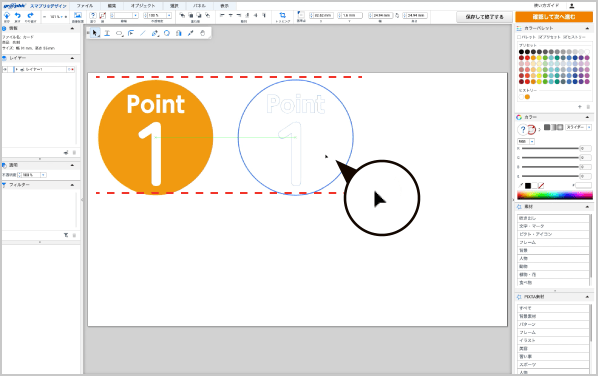The width and height of the screenshot is (598, 376).
Task: Toggle the ヒストリー checkbox
Action: click(x=565, y=37)
